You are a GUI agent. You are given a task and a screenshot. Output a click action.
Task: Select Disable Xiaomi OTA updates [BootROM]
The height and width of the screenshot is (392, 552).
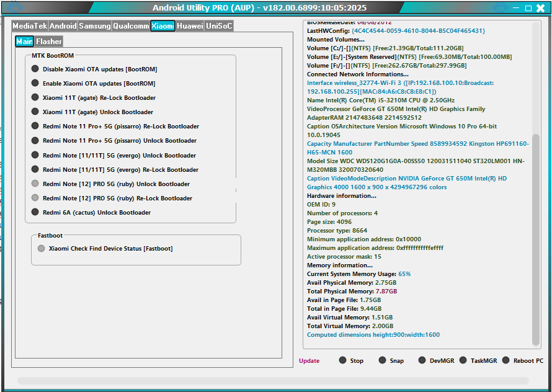click(x=94, y=69)
